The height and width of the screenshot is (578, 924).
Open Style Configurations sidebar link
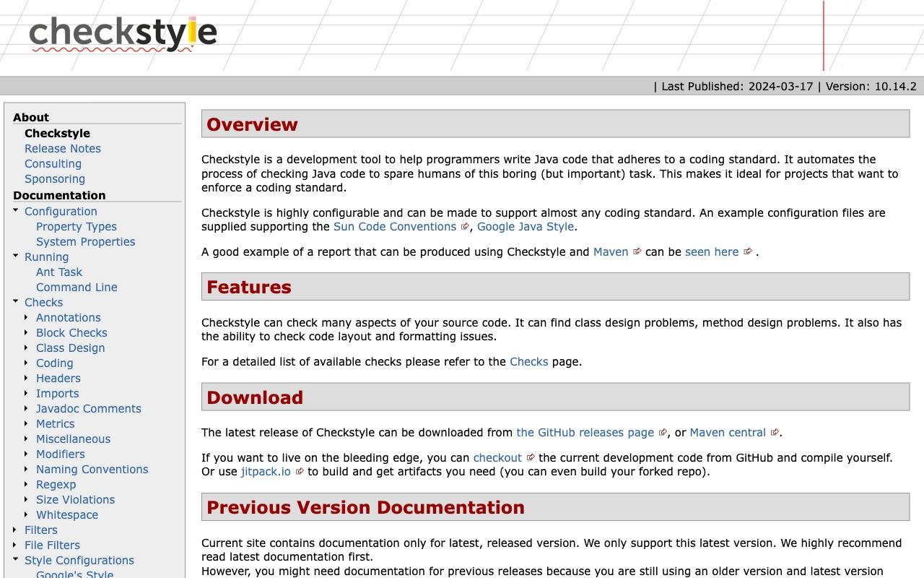pos(79,561)
